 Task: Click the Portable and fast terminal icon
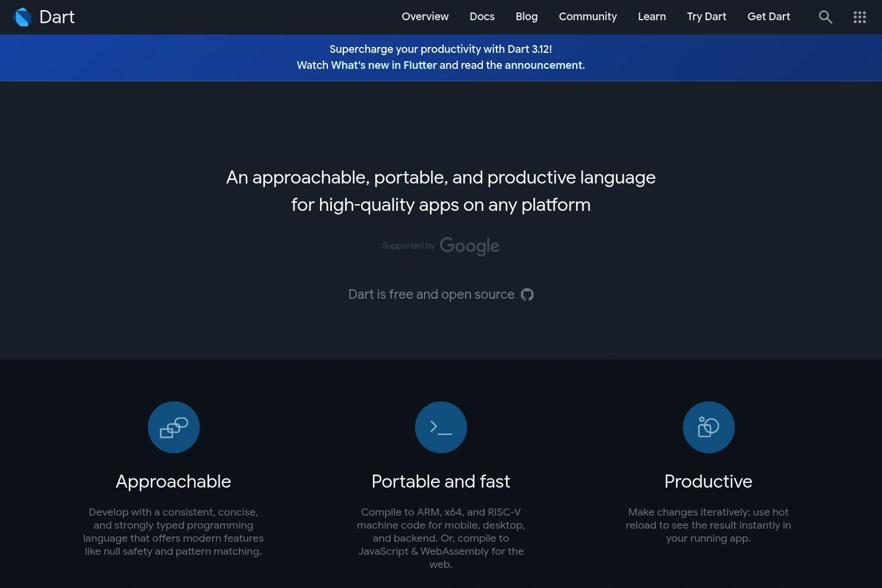pyautogui.click(x=441, y=427)
